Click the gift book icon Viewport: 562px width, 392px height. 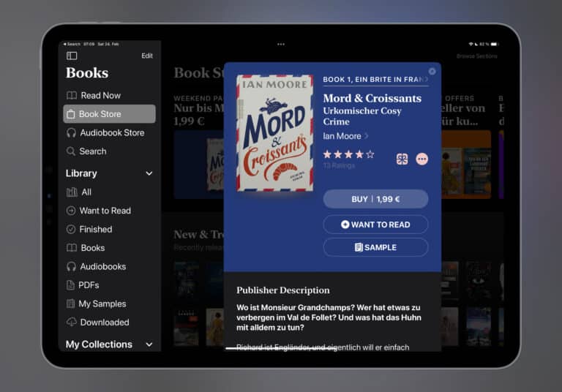402,159
